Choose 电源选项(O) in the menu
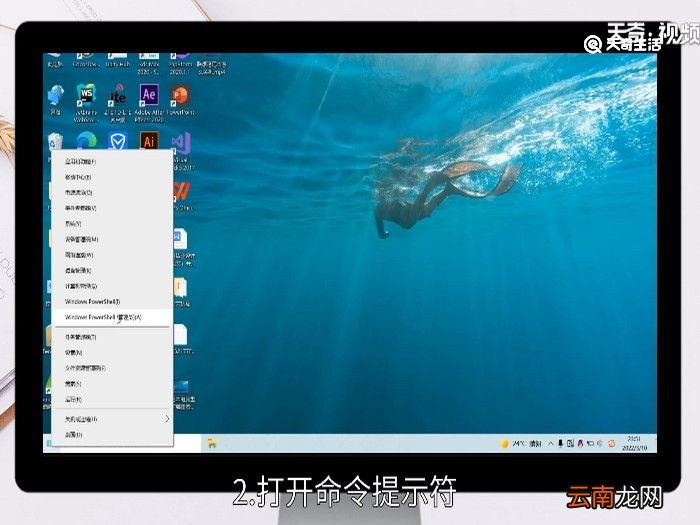Viewport: 700px width, 525px height. pos(112,192)
